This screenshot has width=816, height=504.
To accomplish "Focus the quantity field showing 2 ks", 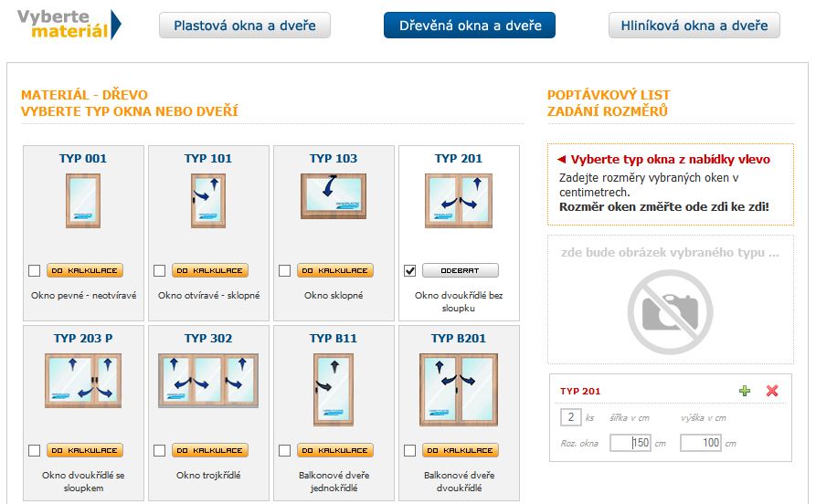I will click(570, 417).
